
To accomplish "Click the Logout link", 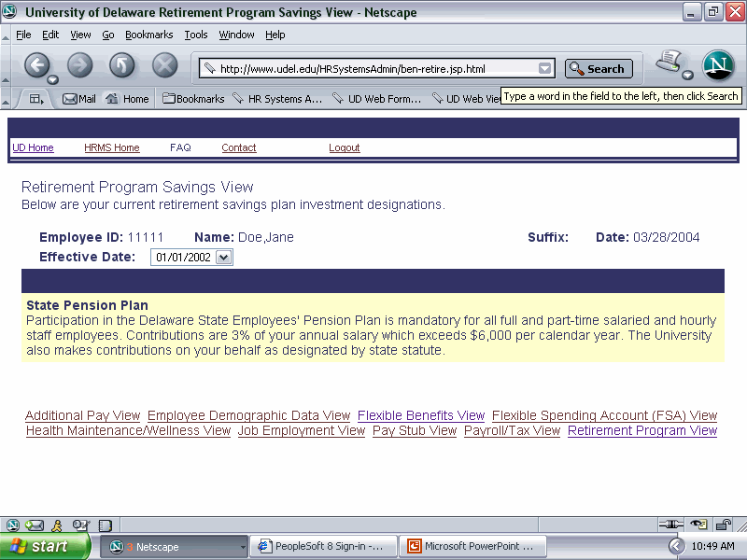I will (345, 147).
